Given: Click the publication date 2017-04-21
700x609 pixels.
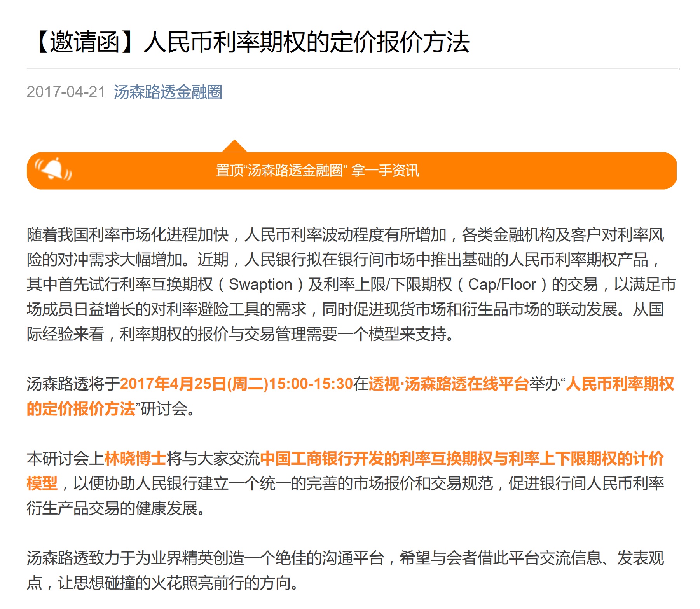Looking at the screenshot, I should tap(66, 92).
